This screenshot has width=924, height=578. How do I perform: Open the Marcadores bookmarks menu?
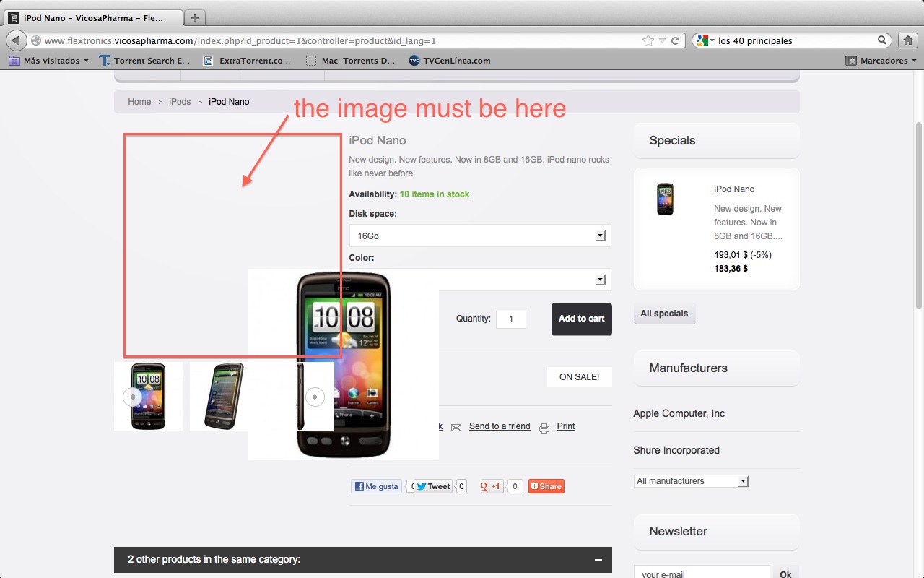pos(881,61)
